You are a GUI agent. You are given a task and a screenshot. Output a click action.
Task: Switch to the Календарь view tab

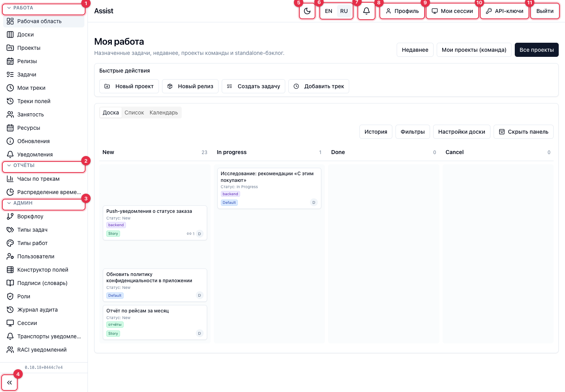(x=164, y=113)
